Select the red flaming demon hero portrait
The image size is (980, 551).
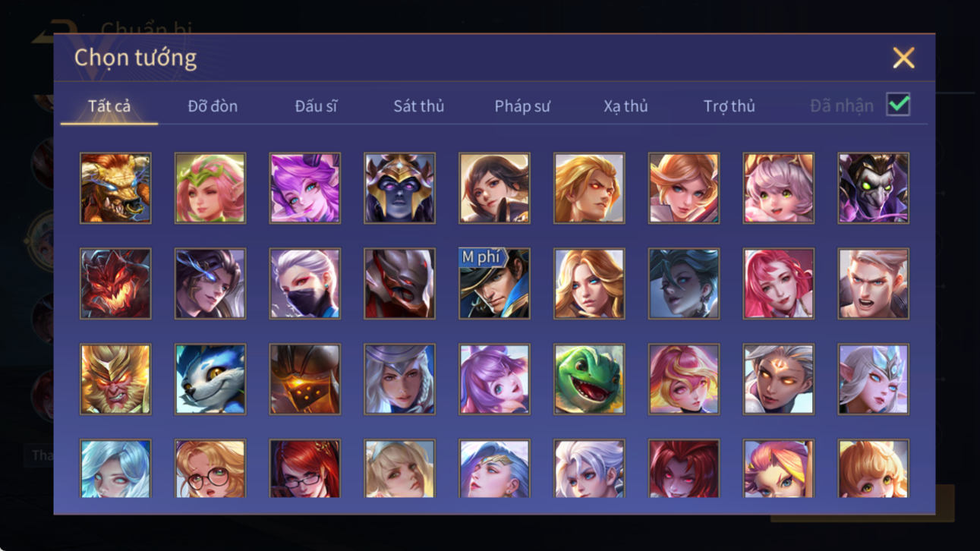point(115,283)
